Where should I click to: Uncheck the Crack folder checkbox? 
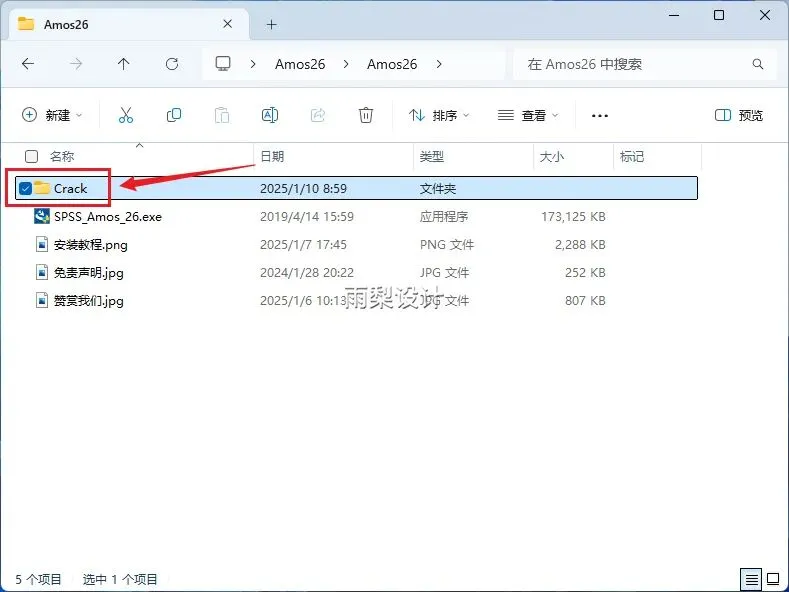coord(25,188)
